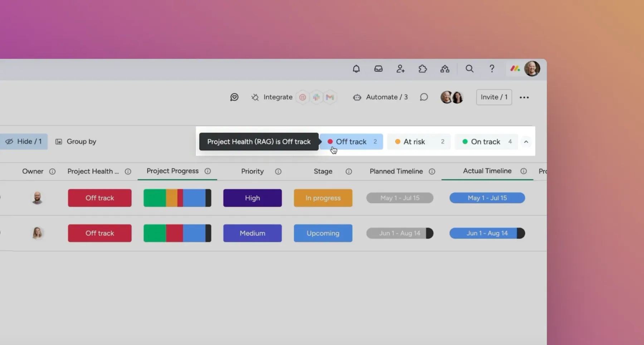The height and width of the screenshot is (345, 644).
Task: Toggle the Off track filter chip
Action: point(351,142)
